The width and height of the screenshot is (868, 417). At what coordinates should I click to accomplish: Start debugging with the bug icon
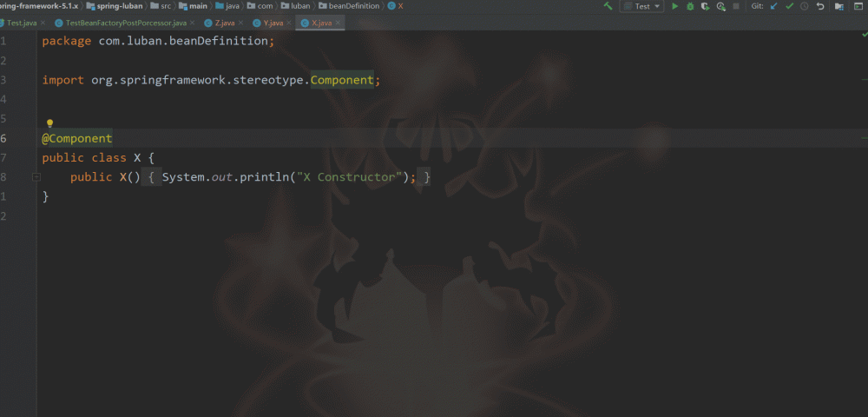point(690,6)
